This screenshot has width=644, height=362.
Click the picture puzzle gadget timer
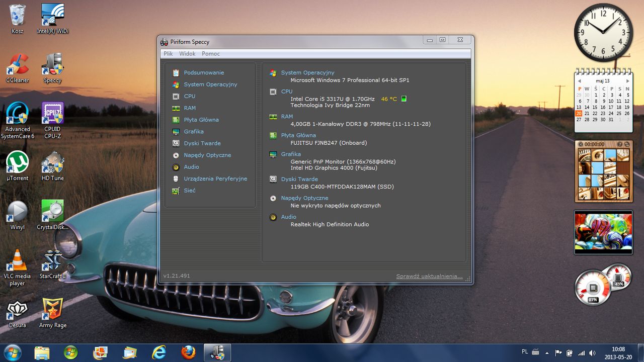pos(594,144)
